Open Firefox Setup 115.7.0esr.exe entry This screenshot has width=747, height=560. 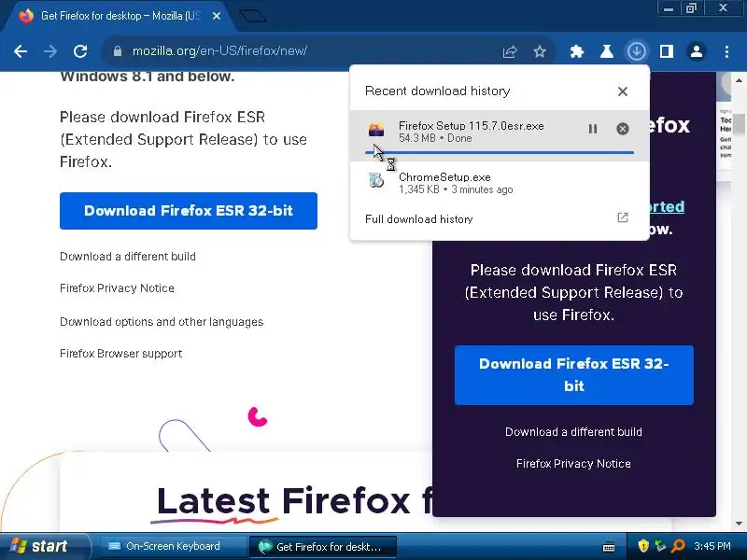tap(500, 135)
